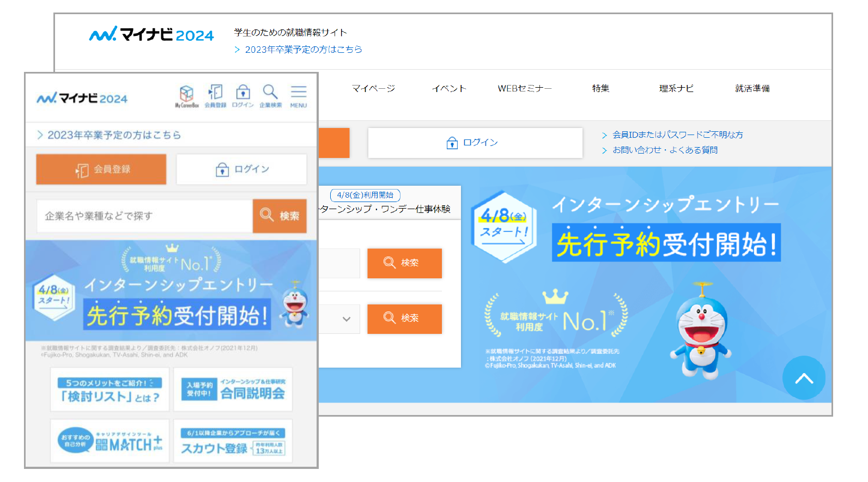
Task: Click the orange 検索 button in mobile view
Action: point(280,216)
